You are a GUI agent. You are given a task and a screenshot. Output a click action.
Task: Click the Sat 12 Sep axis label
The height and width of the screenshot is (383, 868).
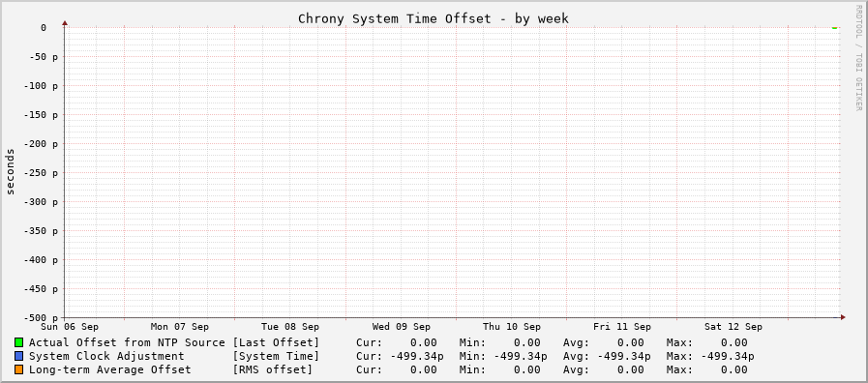point(733,327)
